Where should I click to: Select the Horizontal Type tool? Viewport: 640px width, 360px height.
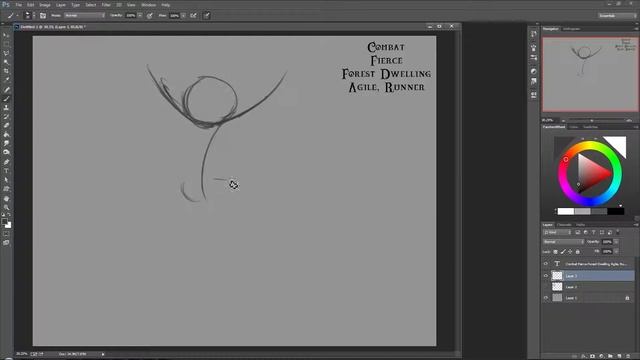pyautogui.click(x=6, y=171)
